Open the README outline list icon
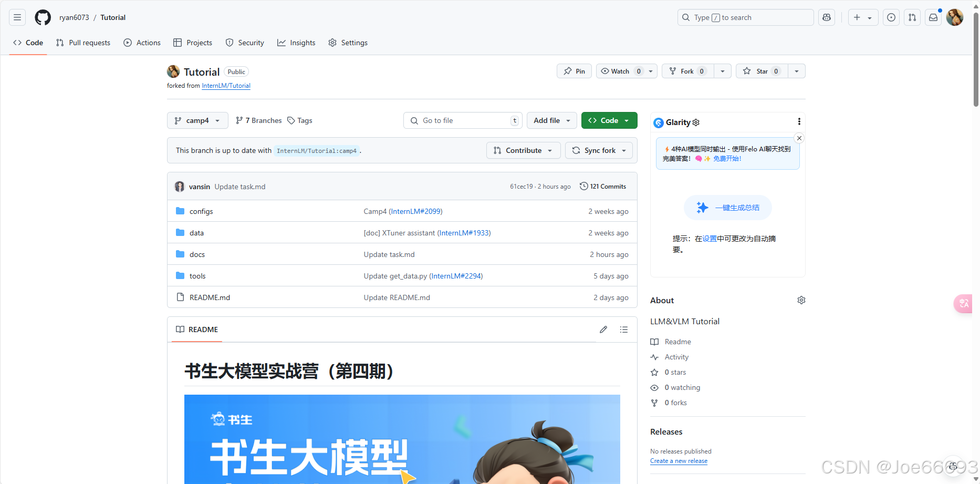Screen dimensions: 980x484 click(x=623, y=329)
